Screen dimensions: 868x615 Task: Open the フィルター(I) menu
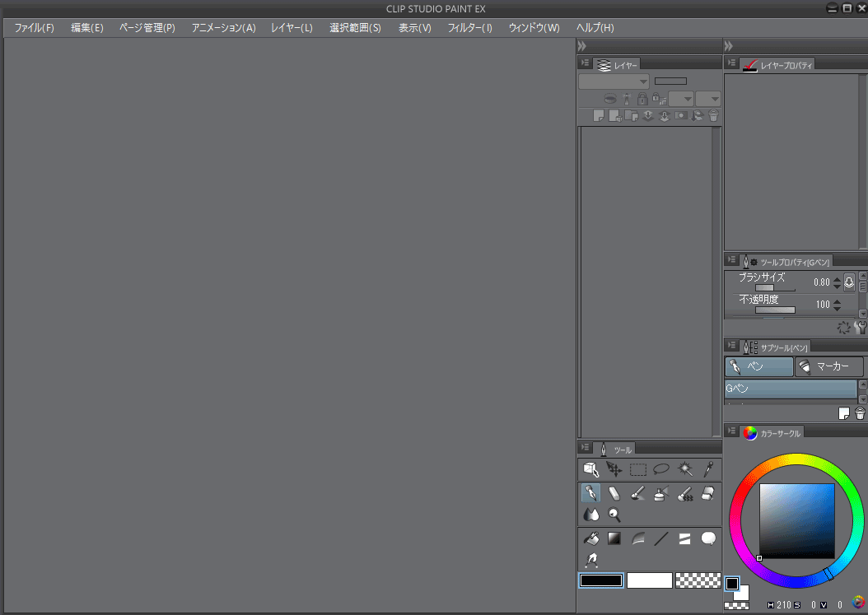click(x=469, y=28)
